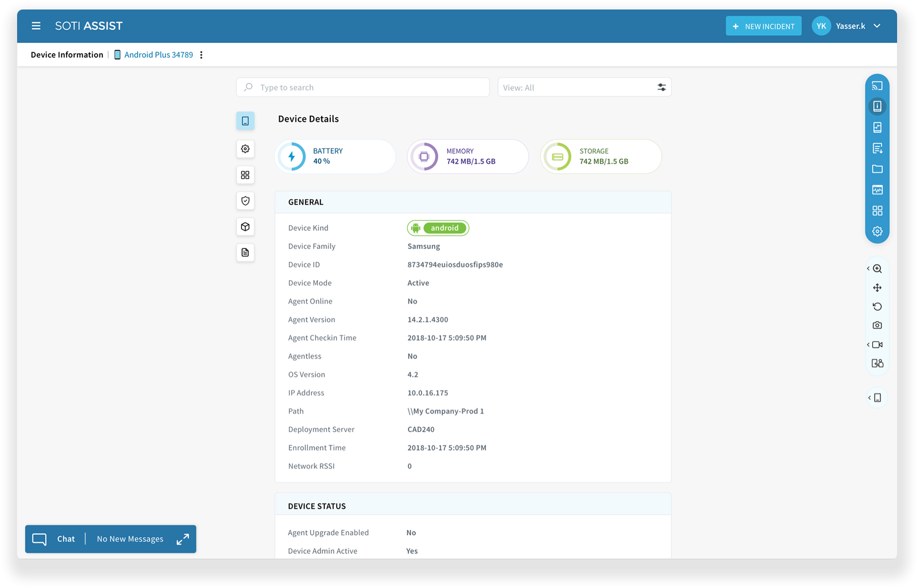Click the android device kind badge
The width and height of the screenshot is (918, 588).
click(x=438, y=228)
